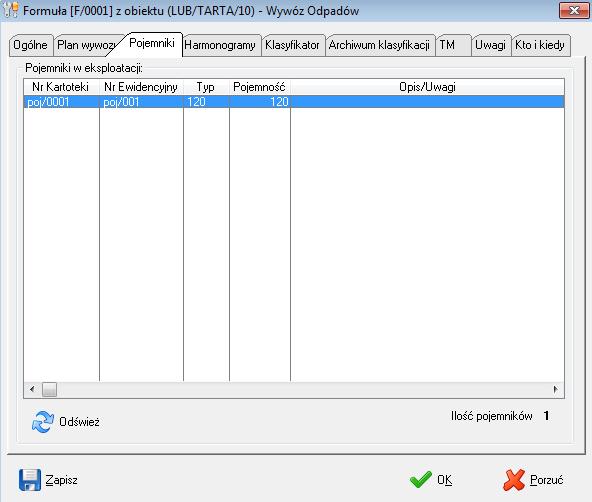Switch to the Plan wywozu tab
The image size is (592, 502).
[86, 45]
